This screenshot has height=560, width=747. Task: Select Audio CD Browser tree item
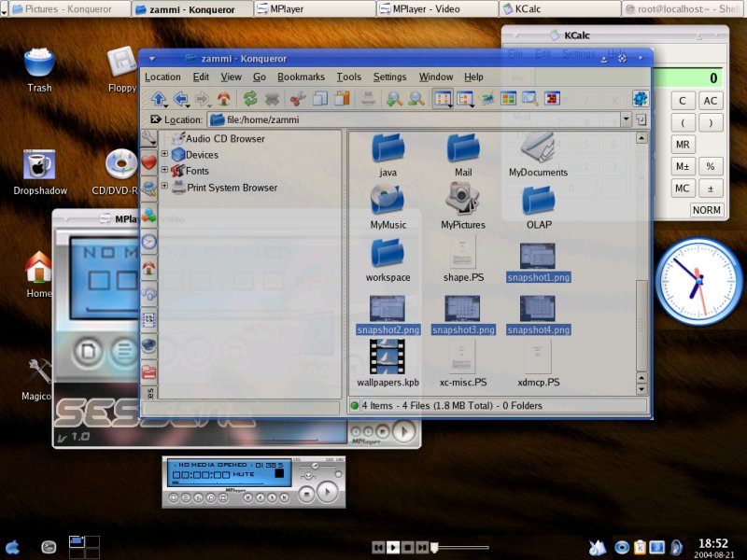[218, 138]
